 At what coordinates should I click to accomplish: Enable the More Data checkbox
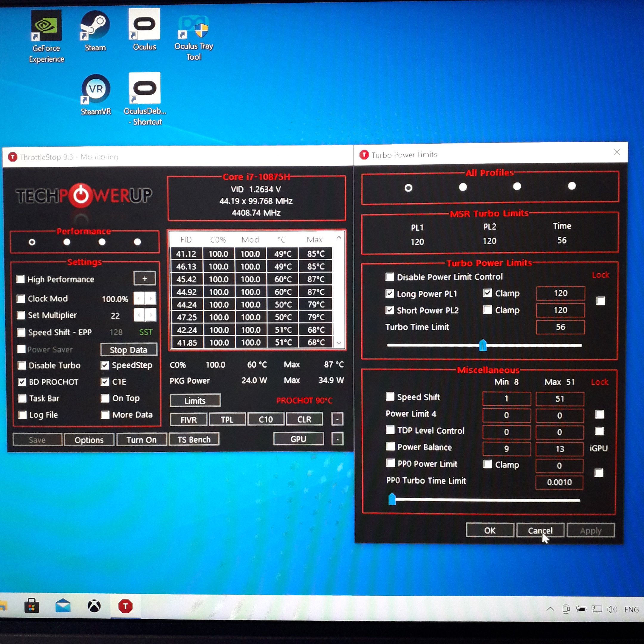click(105, 415)
